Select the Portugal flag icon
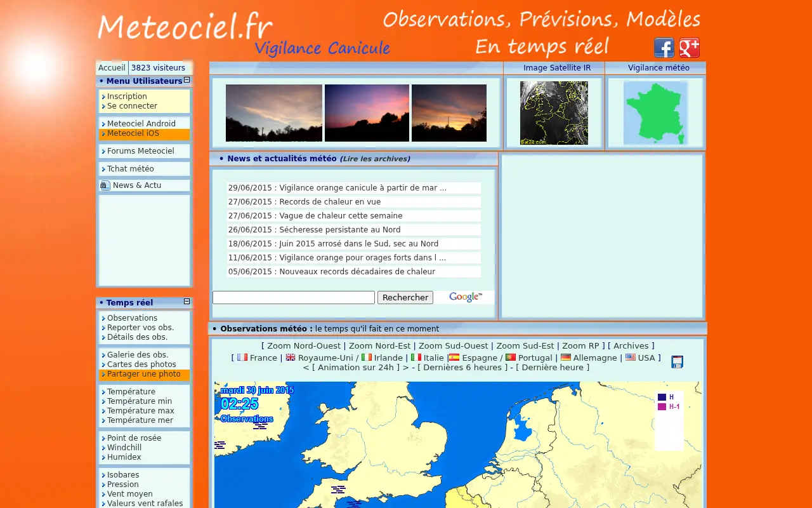 coord(511,358)
